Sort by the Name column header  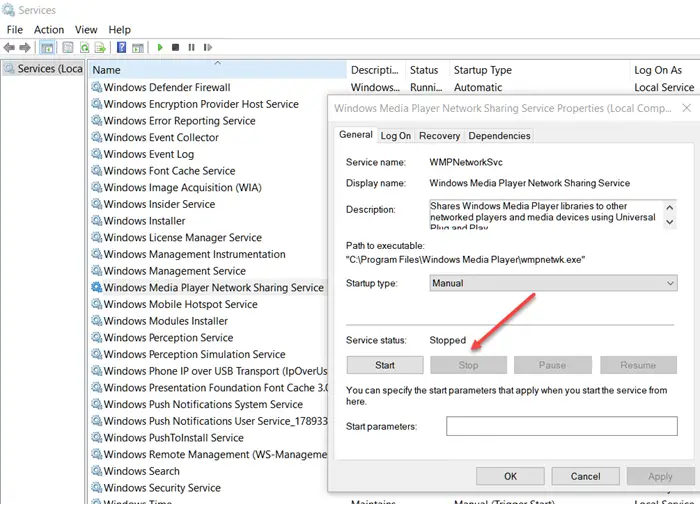click(x=217, y=70)
